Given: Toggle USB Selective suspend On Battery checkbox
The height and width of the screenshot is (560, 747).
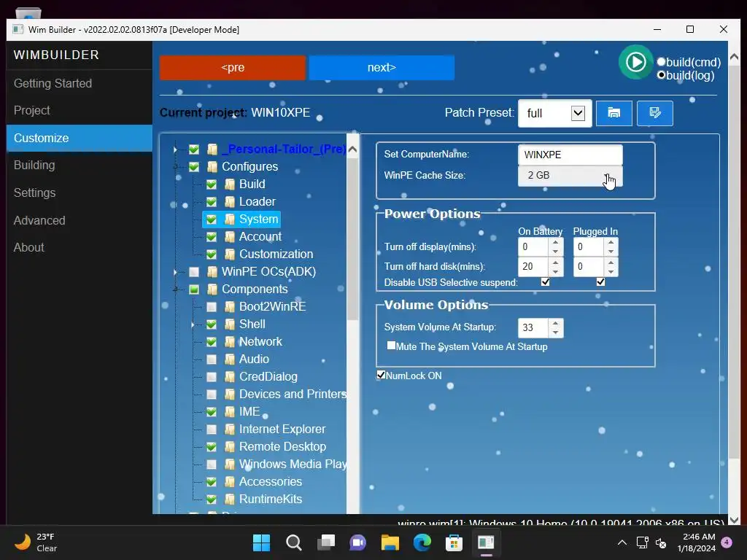Looking at the screenshot, I should tap(546, 282).
